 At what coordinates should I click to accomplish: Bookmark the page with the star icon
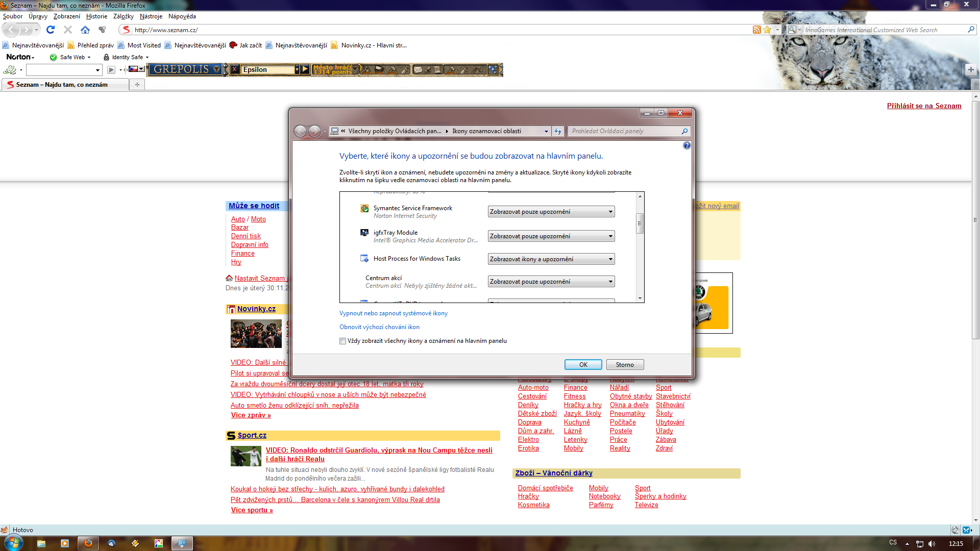click(767, 30)
